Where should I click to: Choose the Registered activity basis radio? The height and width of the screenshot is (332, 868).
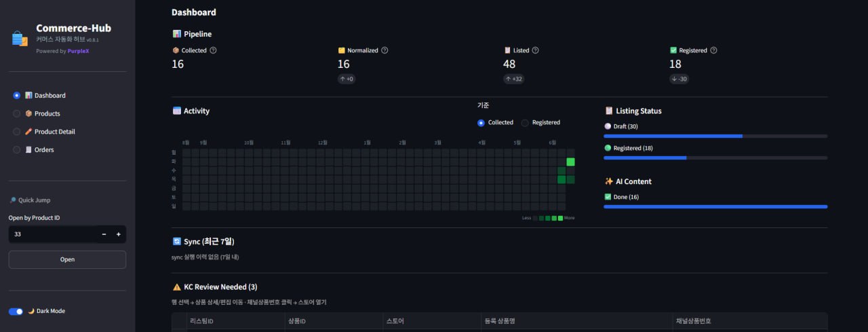(x=525, y=123)
